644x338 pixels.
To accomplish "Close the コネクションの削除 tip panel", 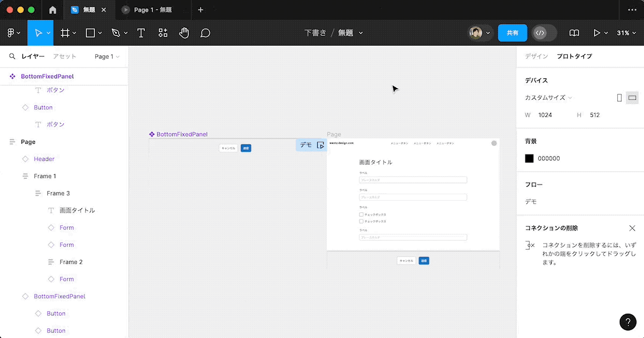I will (632, 228).
